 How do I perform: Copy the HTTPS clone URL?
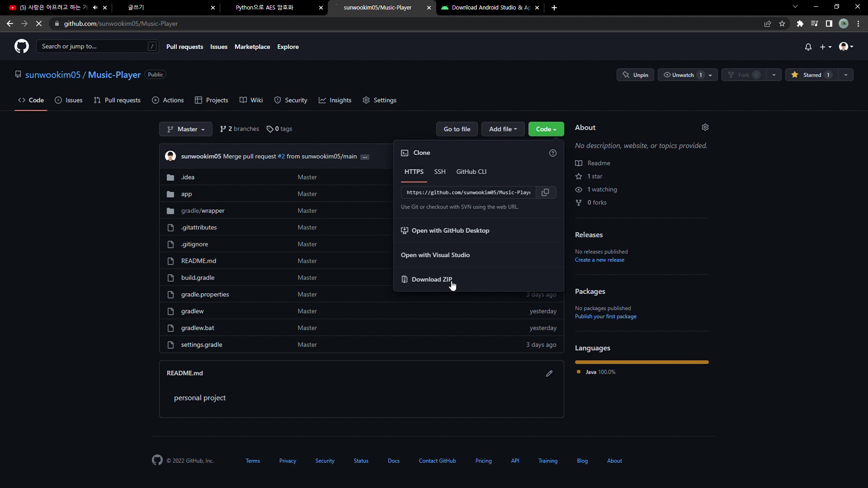coord(546,192)
